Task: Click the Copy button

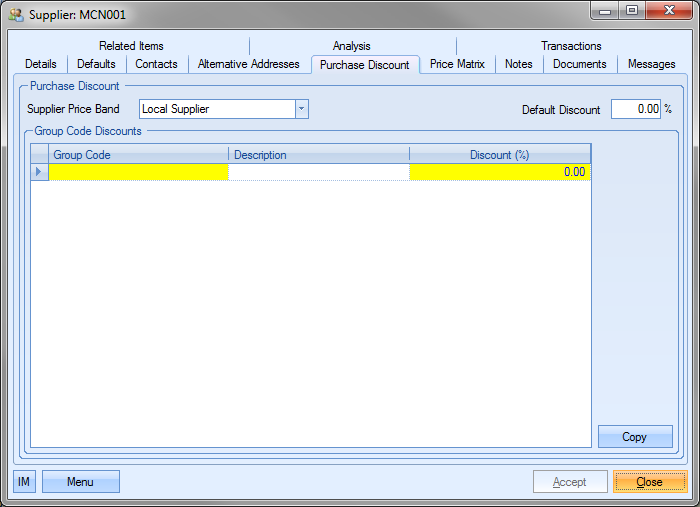Action: click(635, 437)
